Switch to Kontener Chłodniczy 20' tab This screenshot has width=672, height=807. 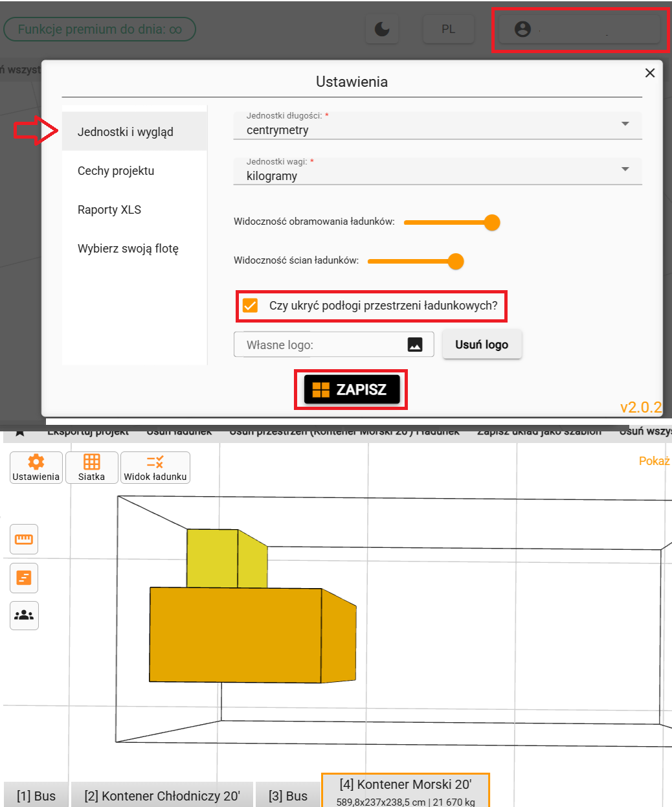pos(162,796)
